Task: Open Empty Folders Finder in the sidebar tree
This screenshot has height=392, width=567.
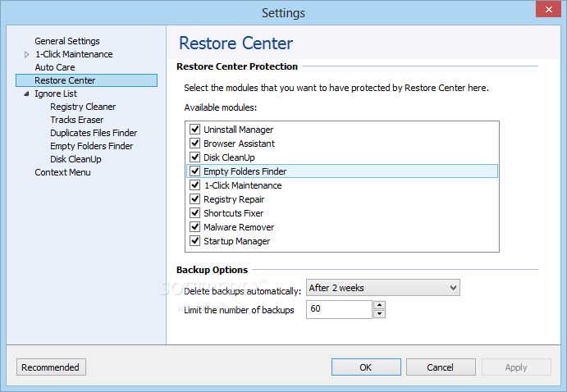Action: 91,146
